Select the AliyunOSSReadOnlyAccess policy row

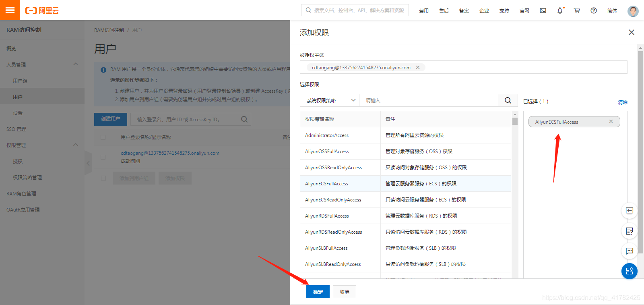405,168
